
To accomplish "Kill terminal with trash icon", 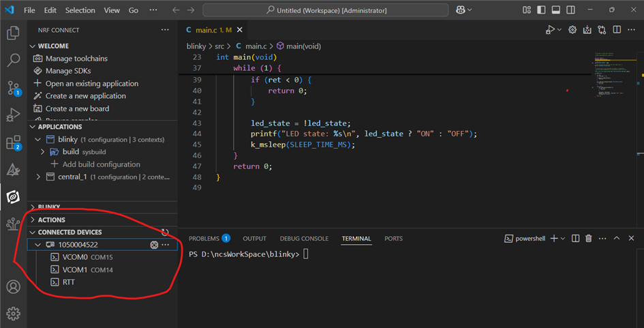I will click(589, 239).
